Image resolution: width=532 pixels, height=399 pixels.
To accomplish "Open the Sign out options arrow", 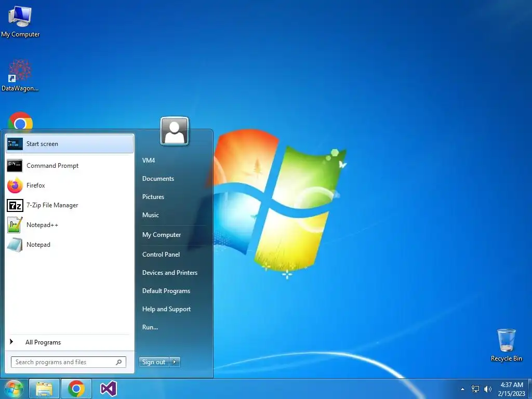I will click(x=175, y=362).
